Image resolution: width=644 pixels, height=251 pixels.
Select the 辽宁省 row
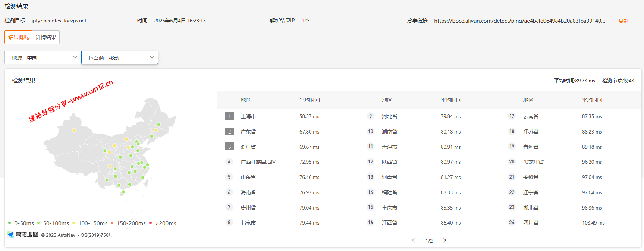(571, 192)
